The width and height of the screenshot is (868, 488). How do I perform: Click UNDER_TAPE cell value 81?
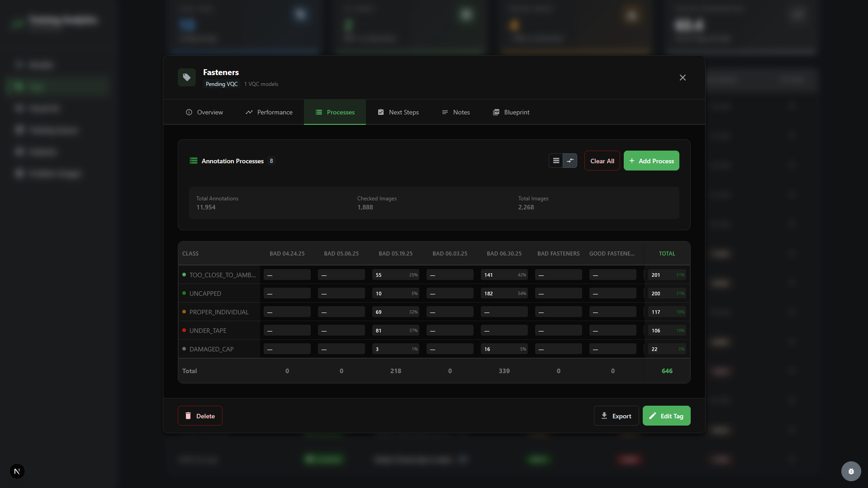[396, 330]
